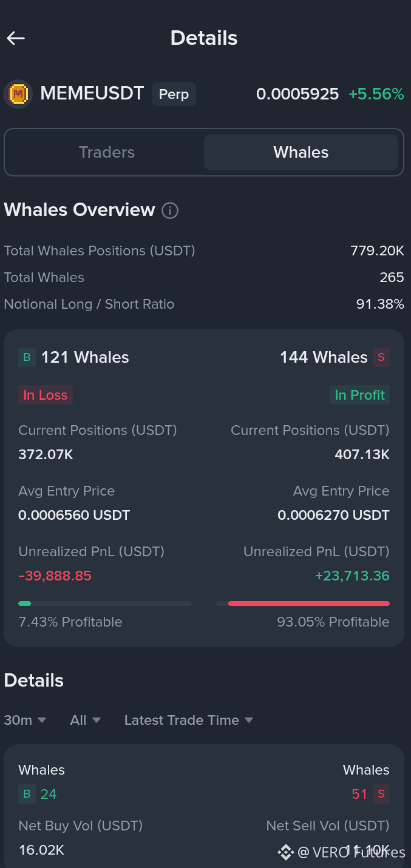Click red S badge beside 144 Whales
The width and height of the screenshot is (411, 868).
click(x=381, y=357)
